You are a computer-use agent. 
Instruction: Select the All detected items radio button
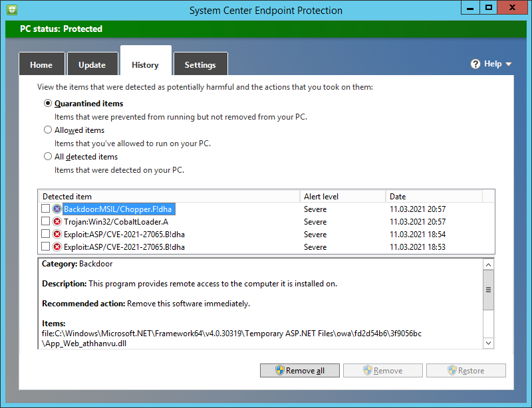coord(48,156)
